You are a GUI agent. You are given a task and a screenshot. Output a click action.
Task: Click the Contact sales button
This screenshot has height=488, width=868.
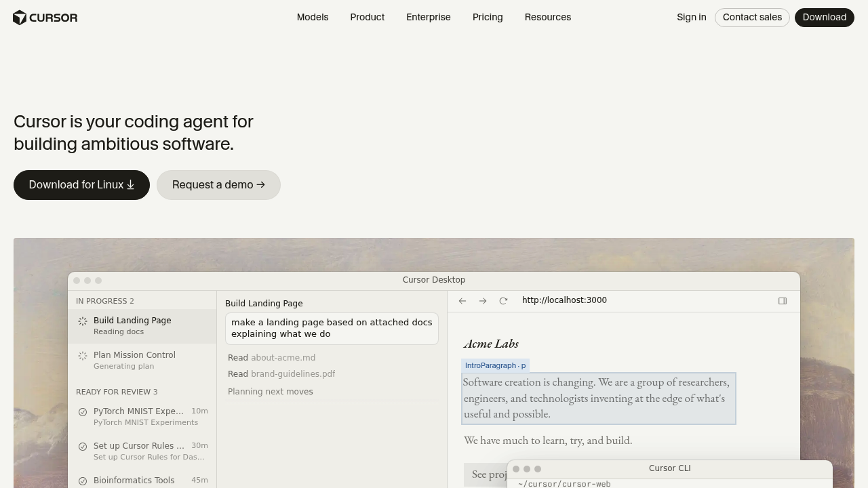752,17
